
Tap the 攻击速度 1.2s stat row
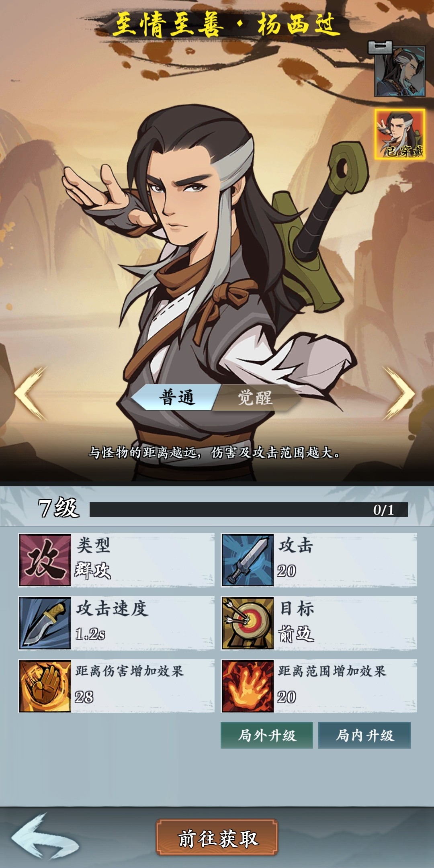(117, 623)
